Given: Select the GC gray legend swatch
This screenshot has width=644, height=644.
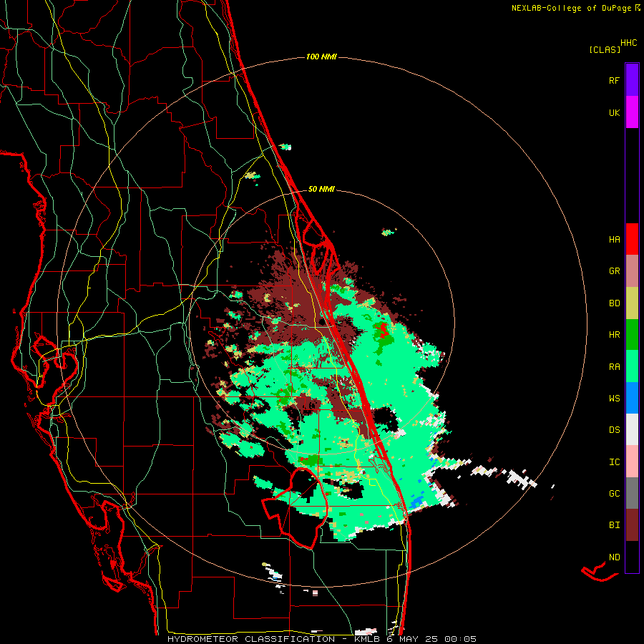Looking at the screenshot, I should (x=632, y=493).
